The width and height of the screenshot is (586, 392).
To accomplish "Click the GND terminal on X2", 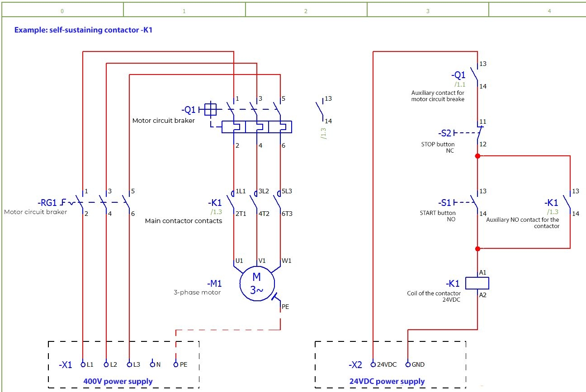I will pyautogui.click(x=408, y=364).
